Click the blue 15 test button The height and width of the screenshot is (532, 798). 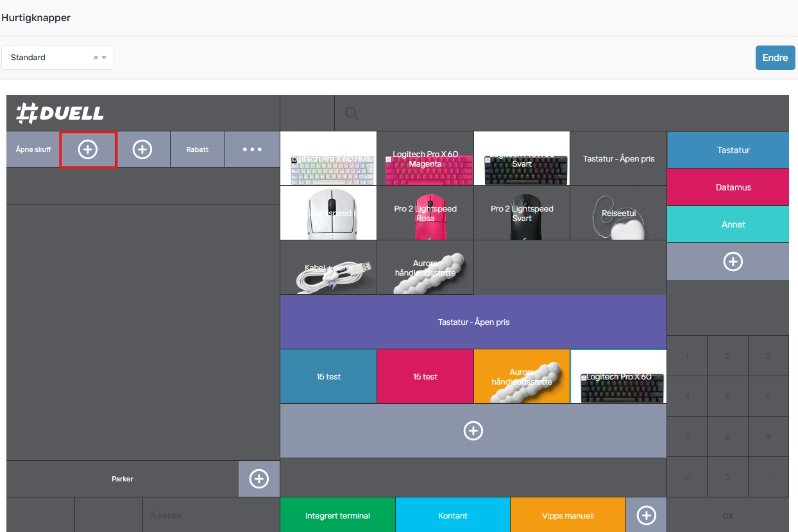tap(328, 376)
